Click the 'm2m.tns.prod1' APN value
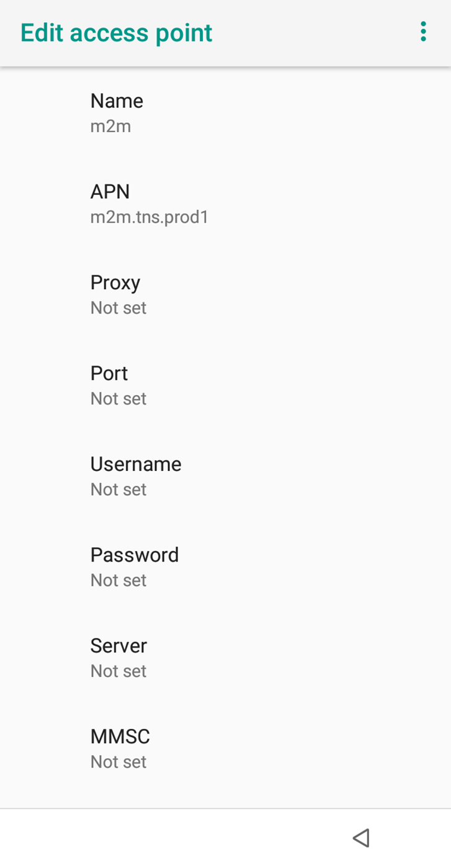The height and width of the screenshot is (868, 451). coord(149,217)
